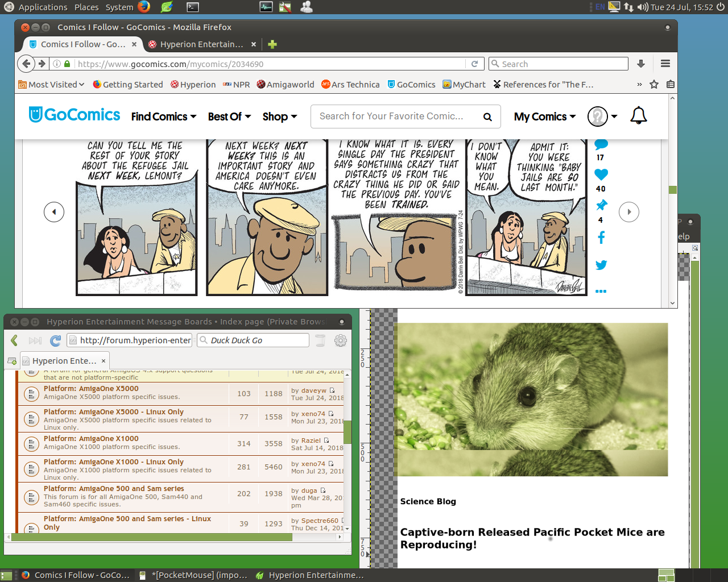Image resolution: width=728 pixels, height=582 pixels.
Task: Share comic via Twitter bird icon
Action: 601,265
